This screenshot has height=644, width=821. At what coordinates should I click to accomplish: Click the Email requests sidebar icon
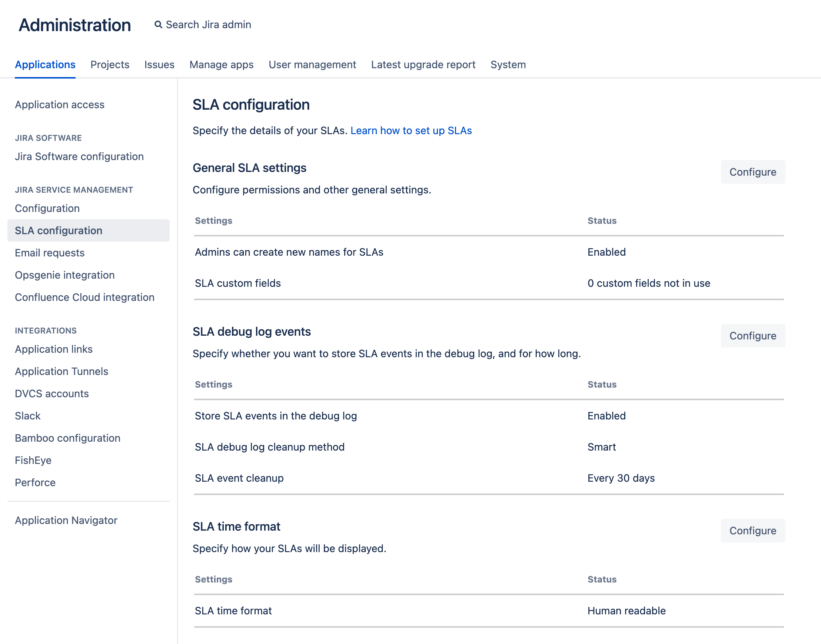tap(51, 252)
